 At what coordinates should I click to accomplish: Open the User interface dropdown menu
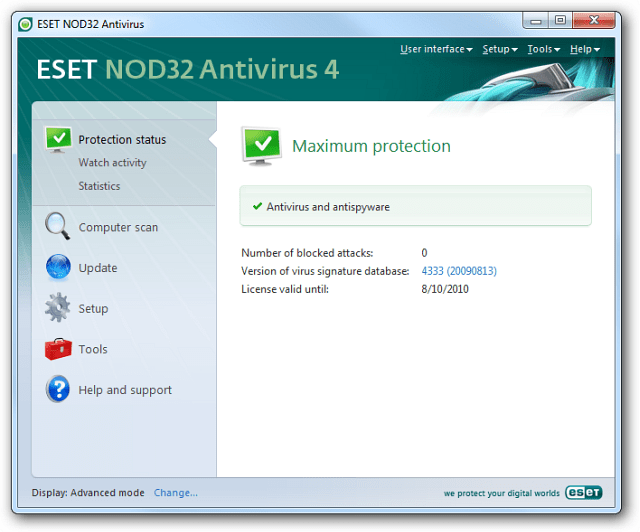pyautogui.click(x=436, y=49)
